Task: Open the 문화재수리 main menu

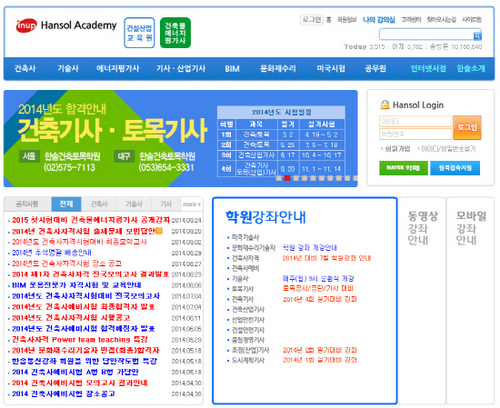Action: pyautogui.click(x=278, y=69)
